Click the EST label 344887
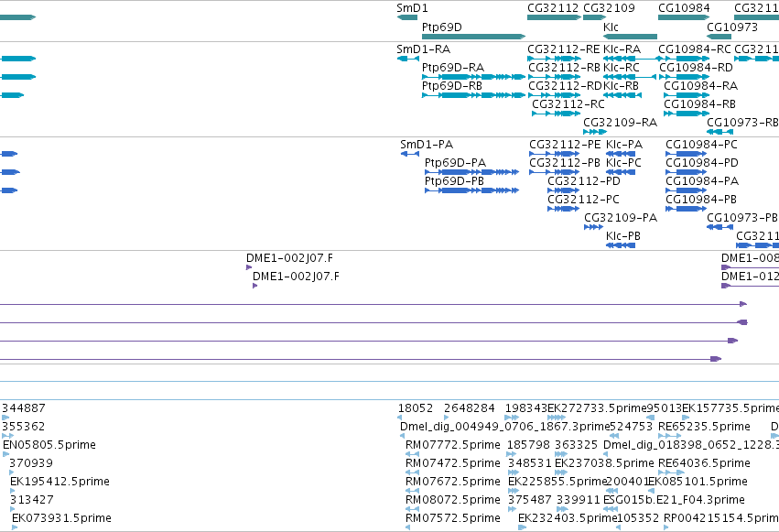This screenshot has width=779, height=532. (x=24, y=408)
